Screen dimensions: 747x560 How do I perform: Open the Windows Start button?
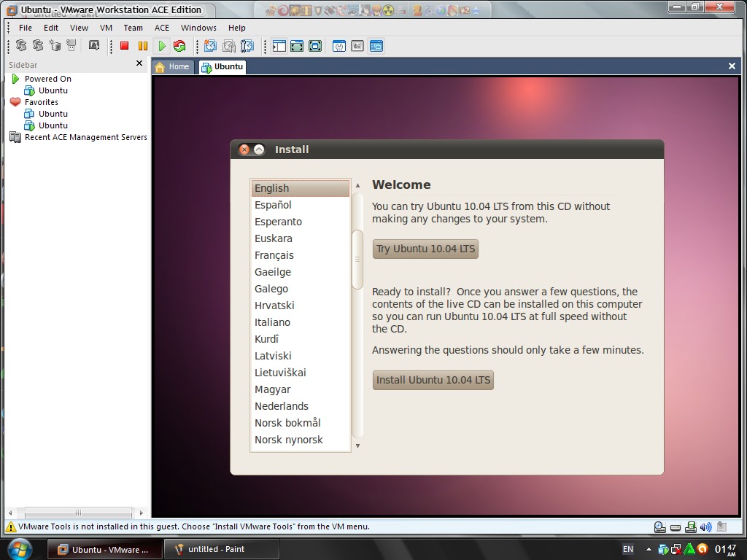point(19,549)
